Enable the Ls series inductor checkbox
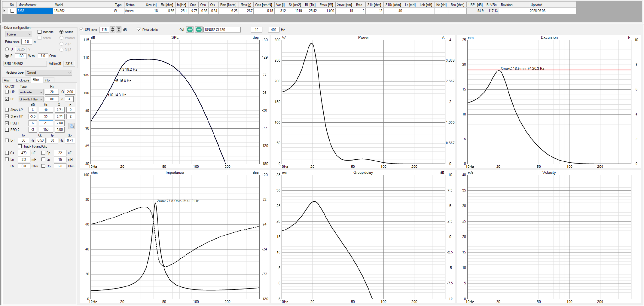644x306 pixels. coord(7,160)
